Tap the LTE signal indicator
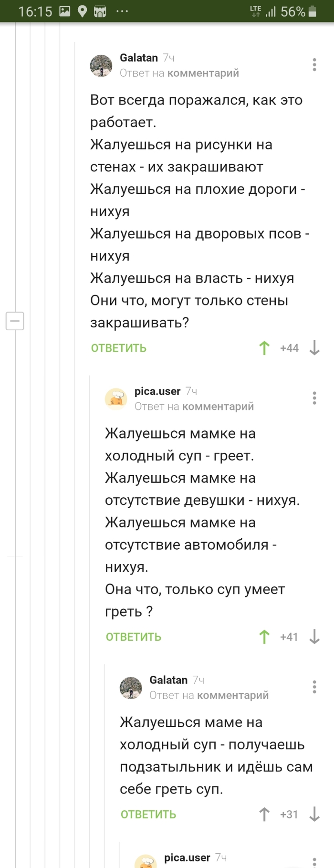Screen dimensions: 334x868 point(255,10)
